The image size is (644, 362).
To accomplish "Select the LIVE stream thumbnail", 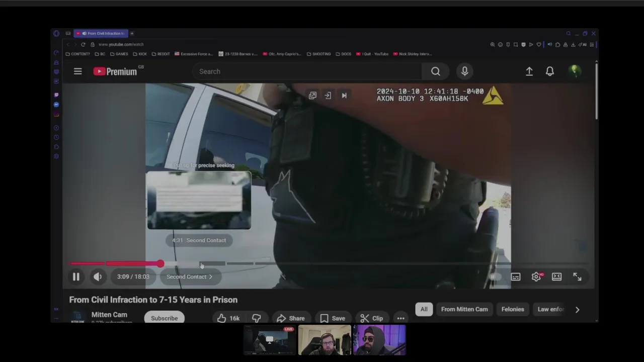I will coord(269,340).
